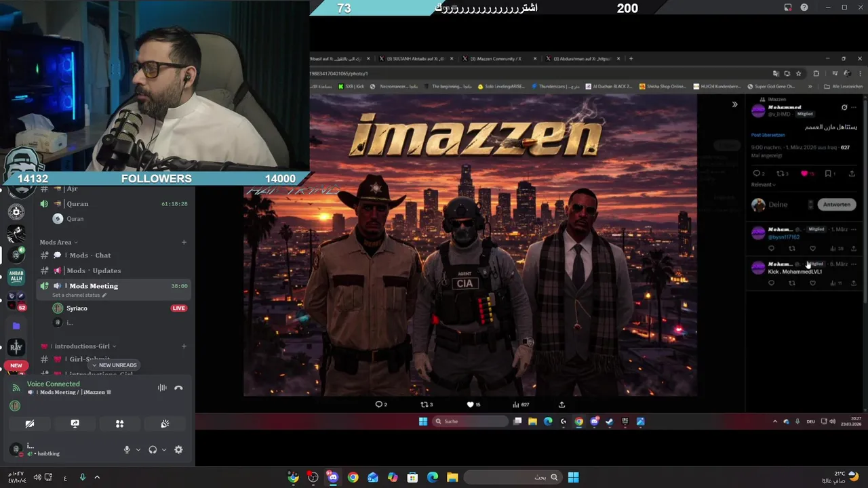Like the photo using heart below image
The image size is (868, 488).
[x=470, y=405]
